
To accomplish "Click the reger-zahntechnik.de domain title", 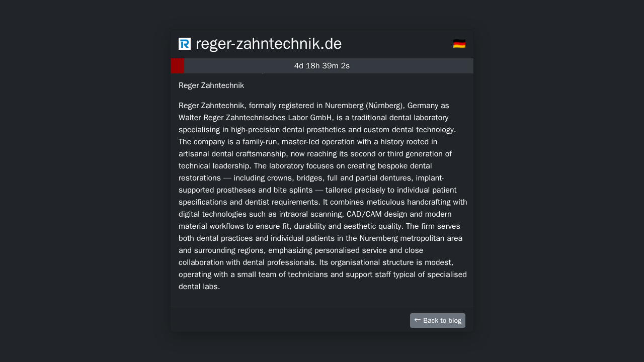I will pyautogui.click(x=268, y=44).
